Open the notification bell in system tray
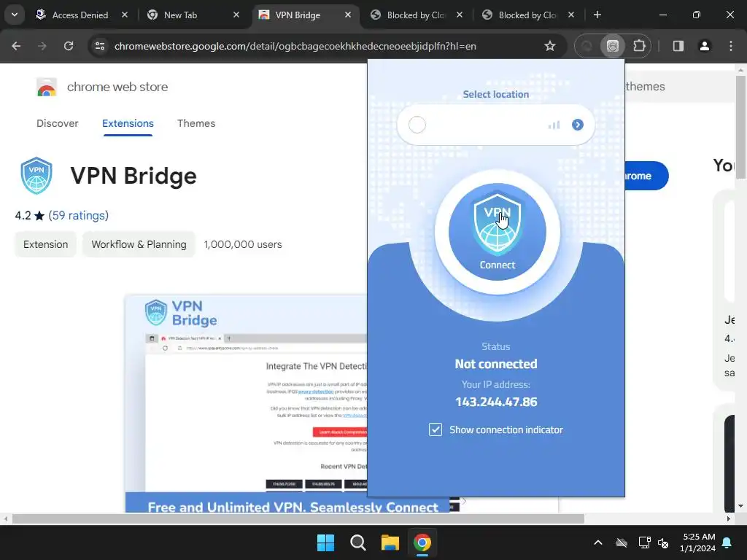The height and width of the screenshot is (560, 747). click(x=727, y=542)
